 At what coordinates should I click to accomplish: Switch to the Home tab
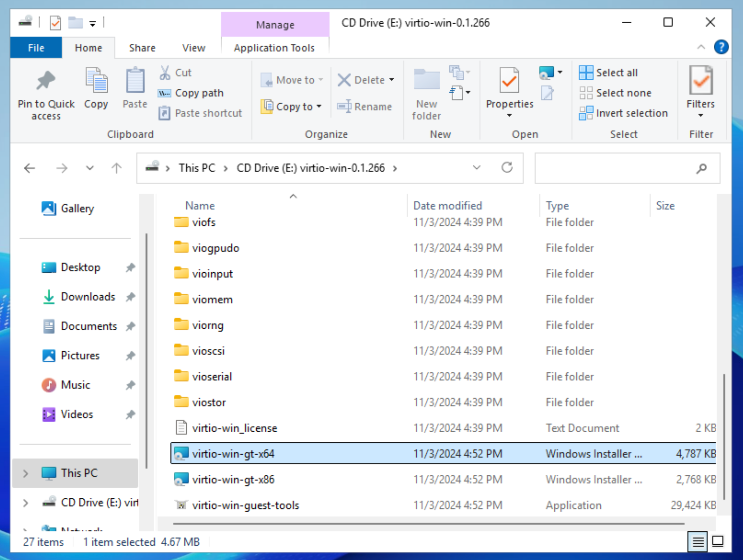coord(88,48)
